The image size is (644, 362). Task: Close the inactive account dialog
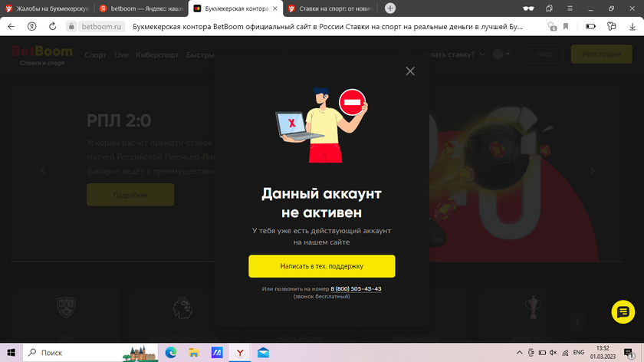[x=410, y=71]
